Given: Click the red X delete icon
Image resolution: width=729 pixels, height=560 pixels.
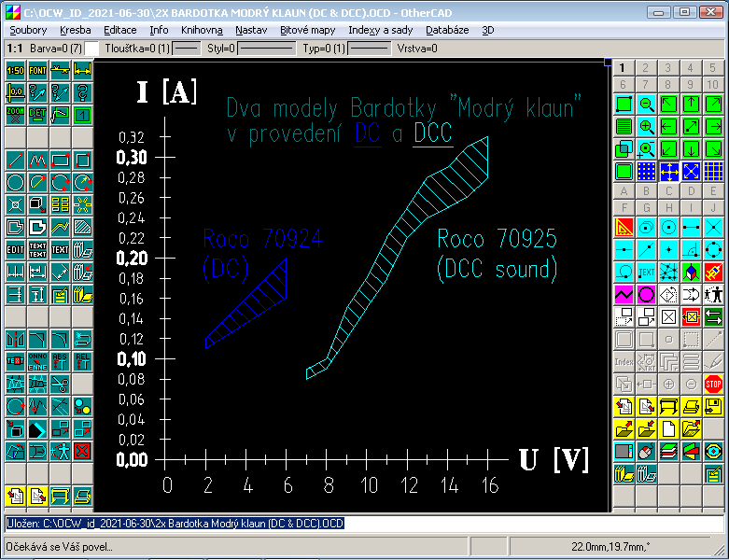Looking at the screenshot, I should (82, 451).
